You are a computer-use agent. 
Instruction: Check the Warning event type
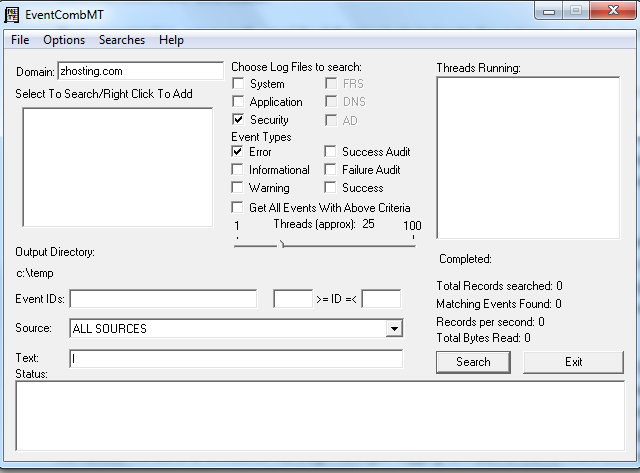coord(237,187)
